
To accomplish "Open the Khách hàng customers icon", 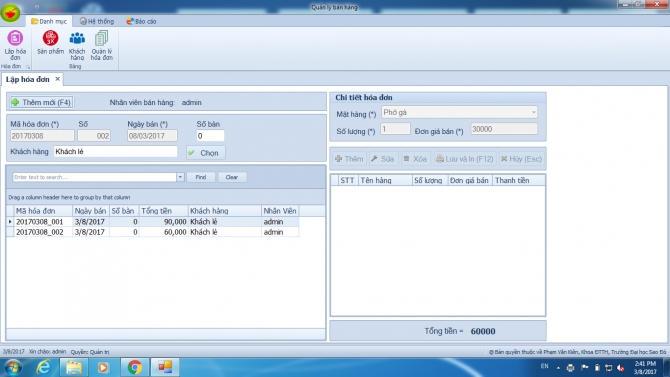I will click(77, 45).
